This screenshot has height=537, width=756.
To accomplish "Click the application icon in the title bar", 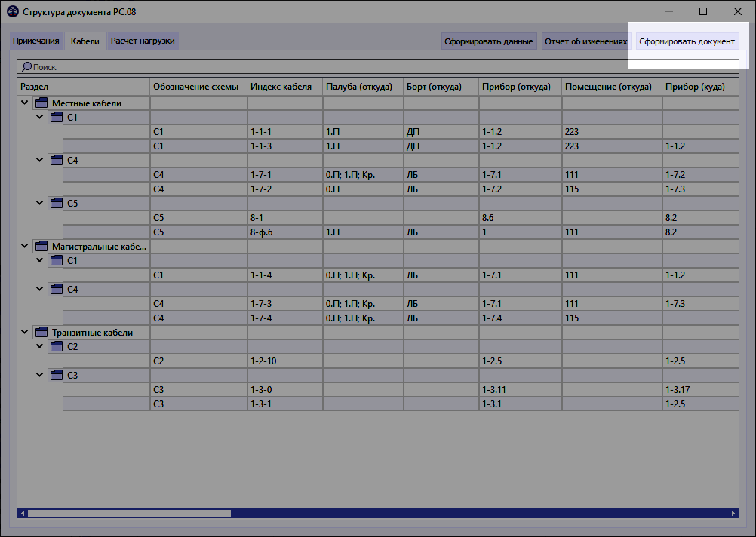I will (11, 11).
